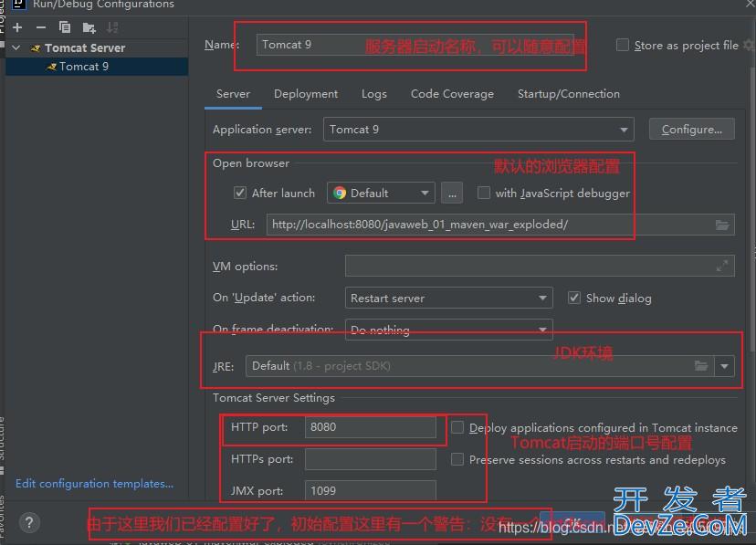Open browser selection ellipsis button
The image size is (756, 545).
(452, 194)
